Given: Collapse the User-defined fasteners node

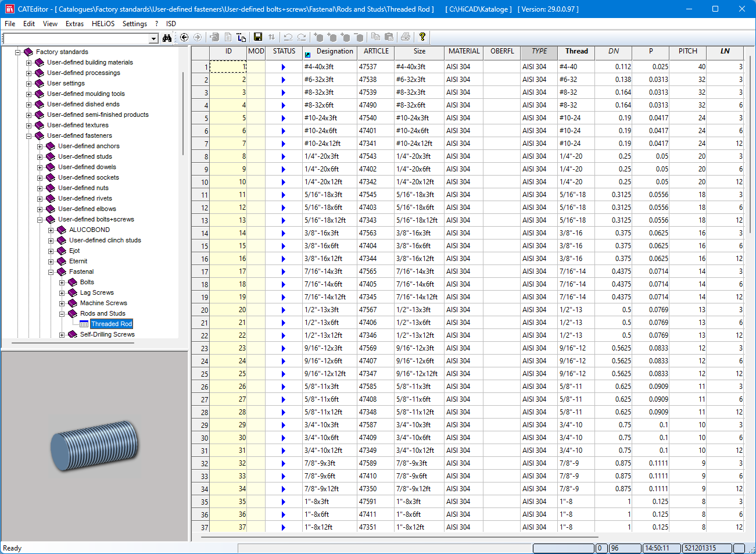Looking at the screenshot, I should point(28,136).
